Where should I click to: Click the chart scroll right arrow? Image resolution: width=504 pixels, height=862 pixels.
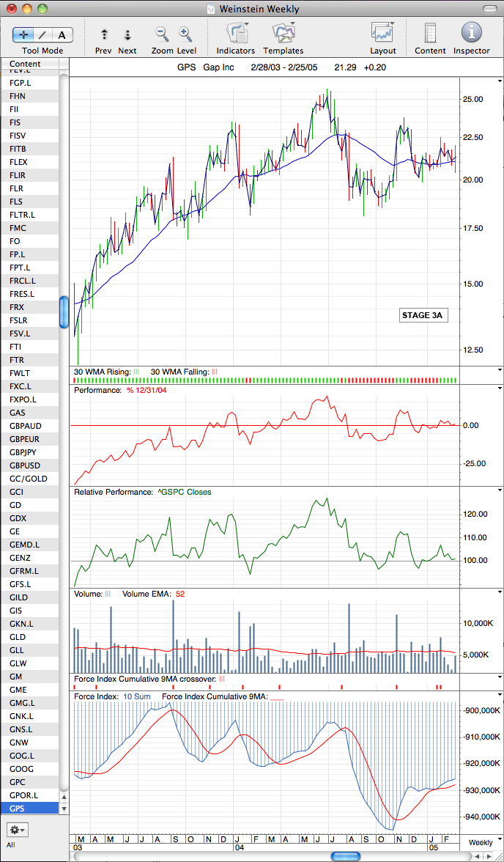(x=489, y=856)
